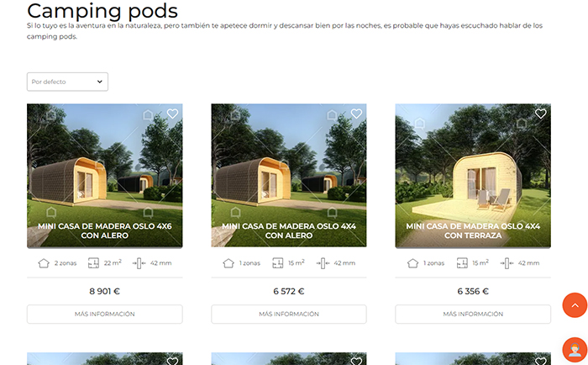Open Más información for the 6 572 € pod
588x365 pixels.
[289, 314]
